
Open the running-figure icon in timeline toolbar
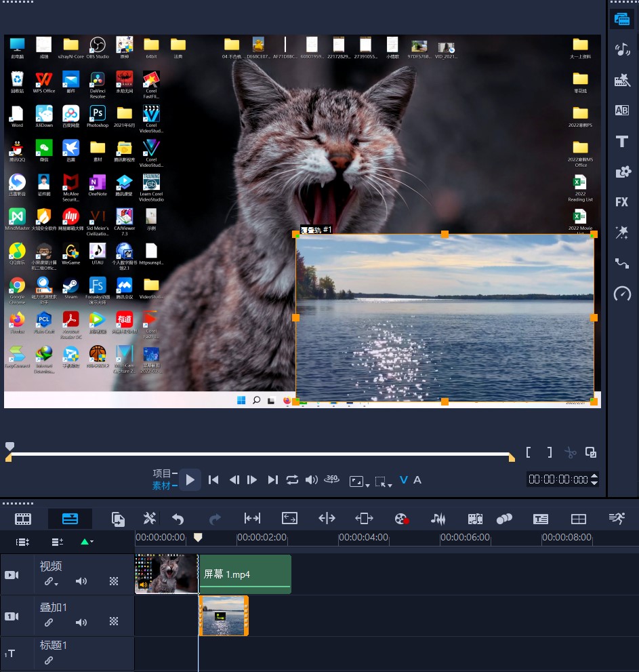617,519
